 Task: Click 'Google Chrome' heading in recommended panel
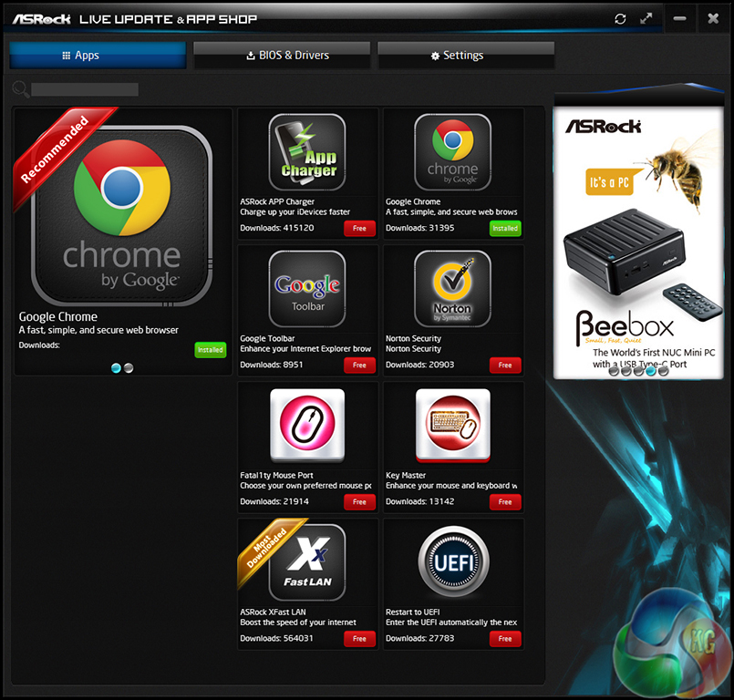[x=58, y=317]
